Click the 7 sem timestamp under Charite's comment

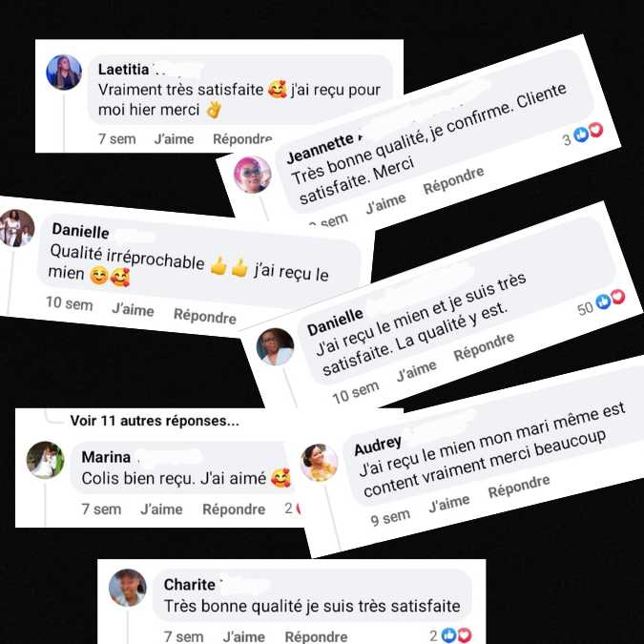coord(183,636)
